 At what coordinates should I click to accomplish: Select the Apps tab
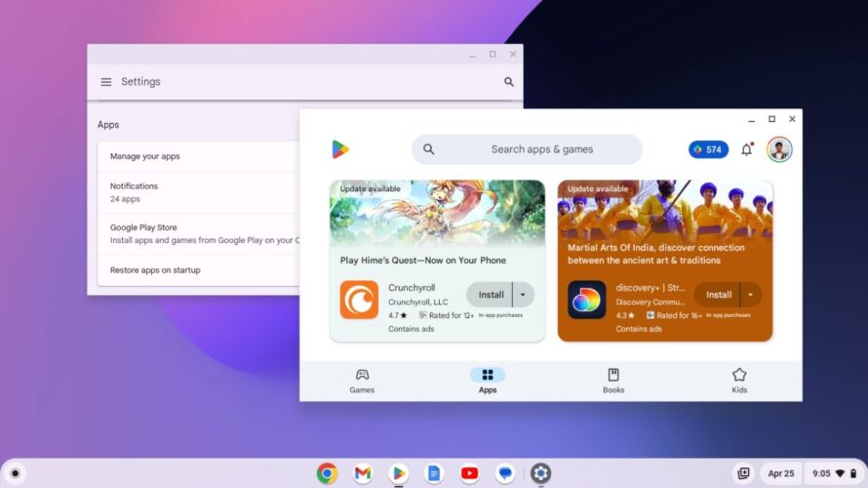pos(488,381)
